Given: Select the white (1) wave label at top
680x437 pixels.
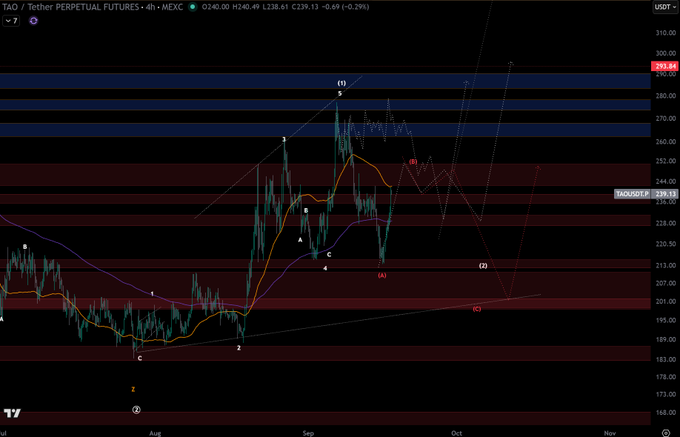Looking at the screenshot, I should click(x=342, y=83).
